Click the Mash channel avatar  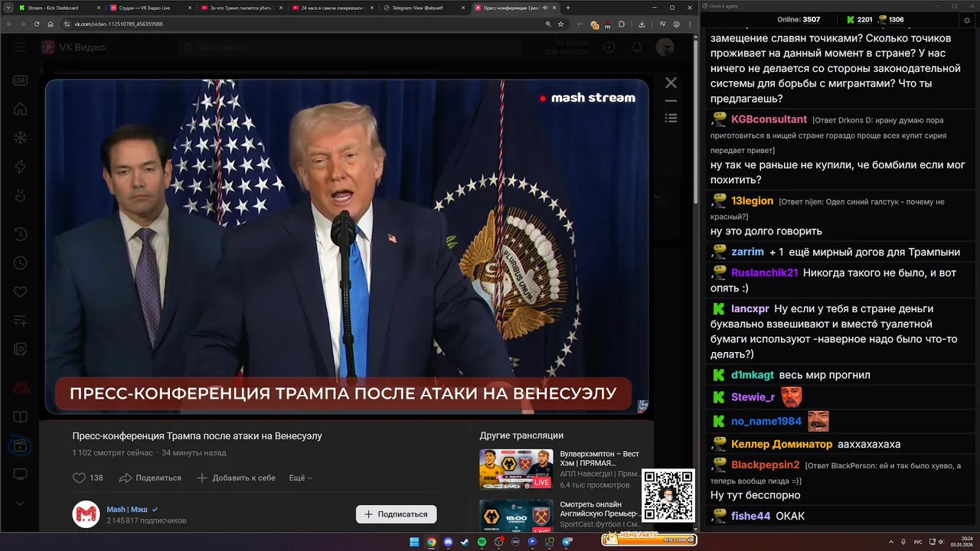pyautogui.click(x=86, y=514)
